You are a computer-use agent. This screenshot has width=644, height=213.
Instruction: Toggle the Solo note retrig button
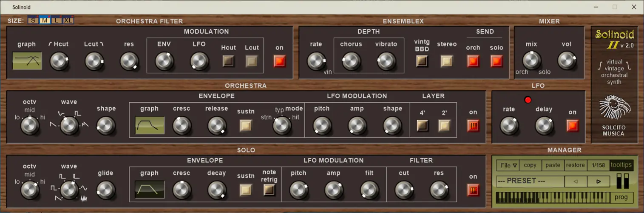pyautogui.click(x=269, y=190)
